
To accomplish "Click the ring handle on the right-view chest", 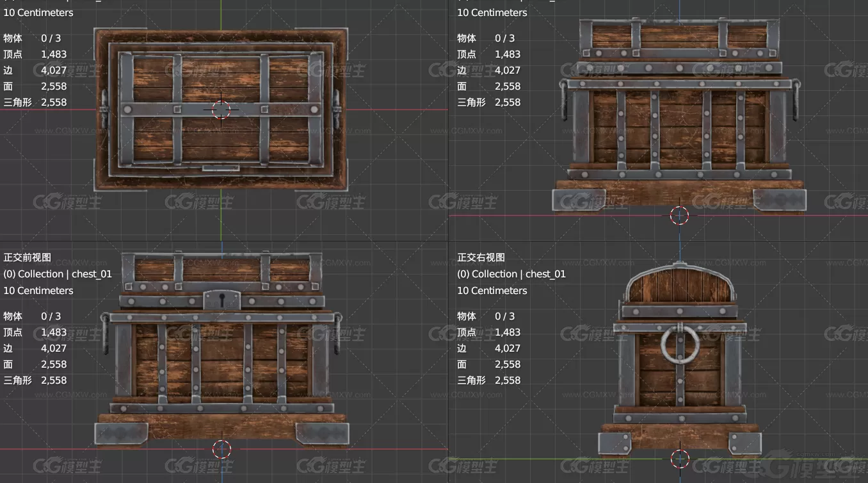I will coord(679,345).
